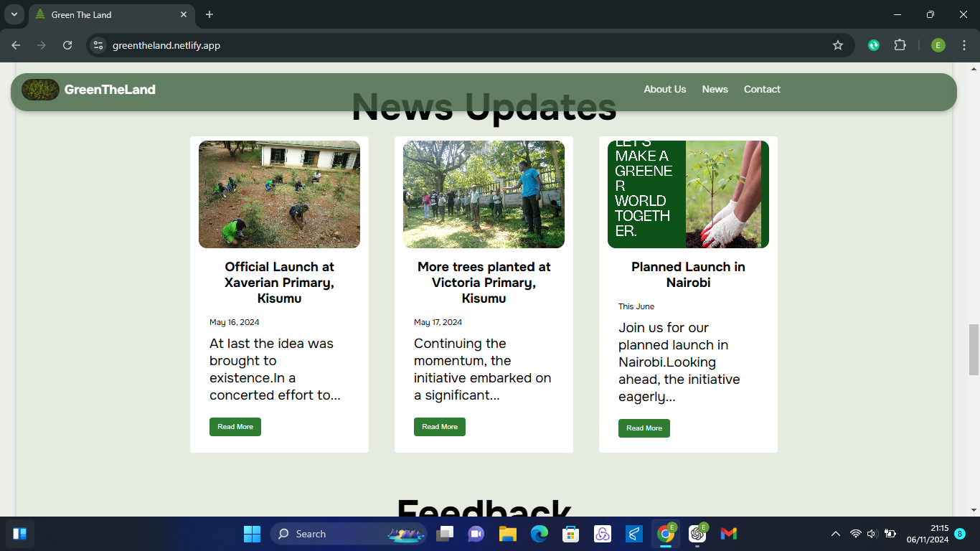Screen dimensions: 980x551
Task: Open the Chrome profile avatar 'E'
Action: [x=938, y=45]
